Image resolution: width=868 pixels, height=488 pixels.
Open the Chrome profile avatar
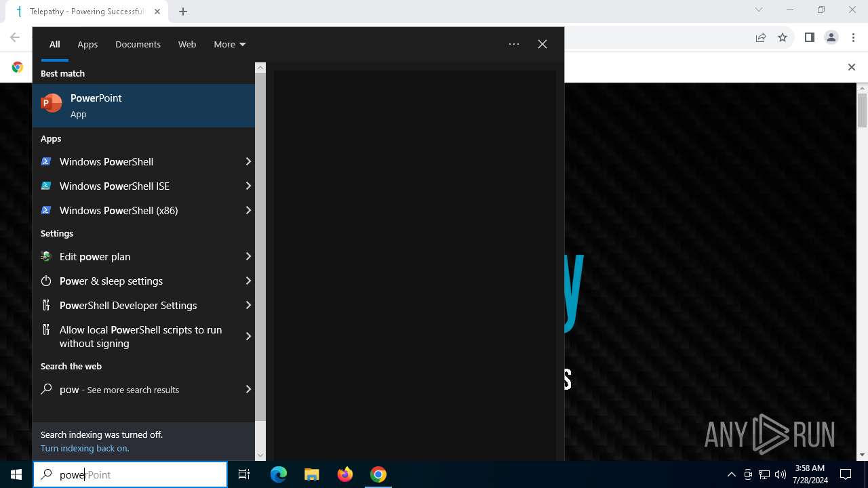(x=831, y=37)
